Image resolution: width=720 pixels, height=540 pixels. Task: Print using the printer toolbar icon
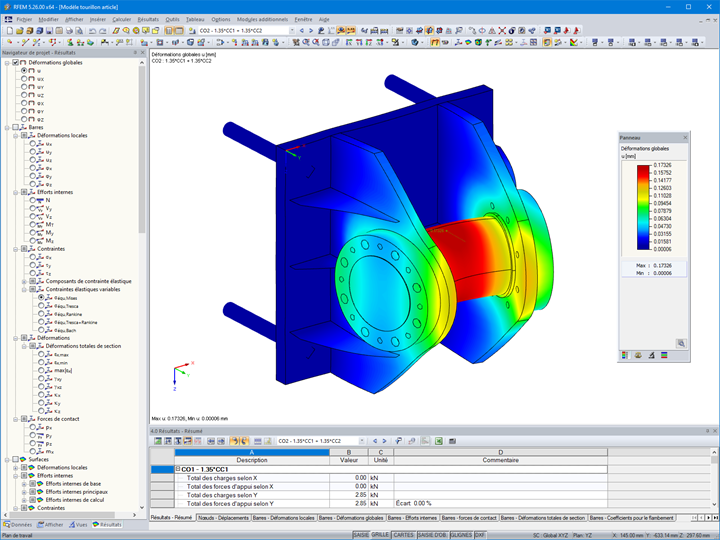point(69,31)
